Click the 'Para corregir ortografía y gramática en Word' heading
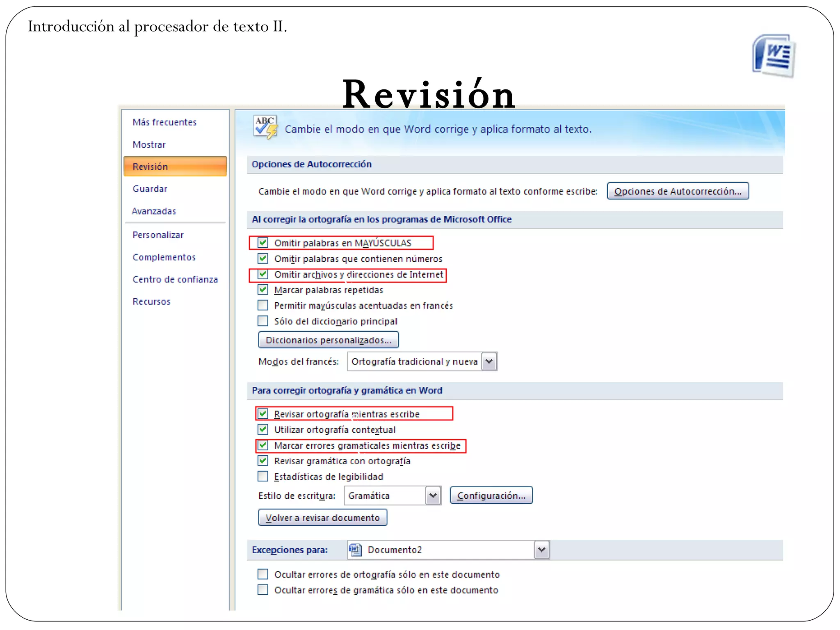840x630 pixels. click(x=347, y=390)
